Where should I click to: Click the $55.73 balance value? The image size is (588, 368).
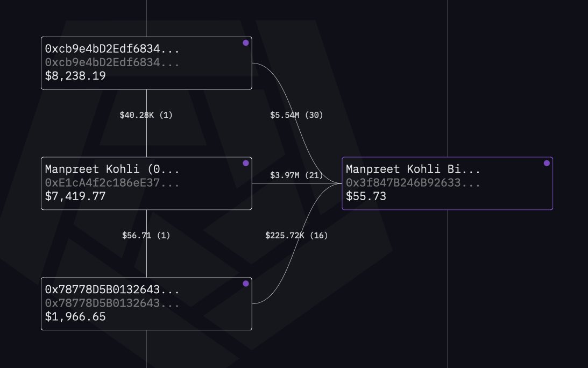(366, 196)
